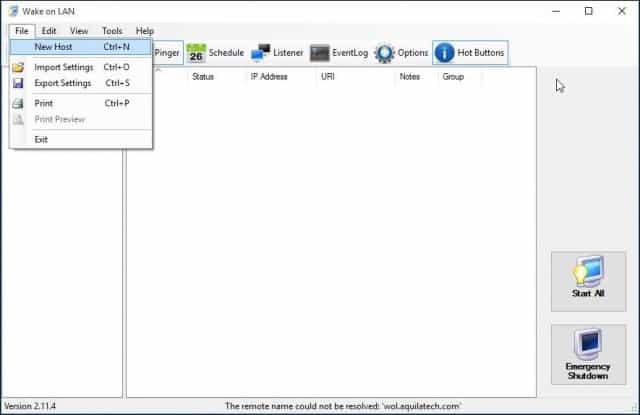Click the Wake on LAN title bar icon

click(x=14, y=11)
